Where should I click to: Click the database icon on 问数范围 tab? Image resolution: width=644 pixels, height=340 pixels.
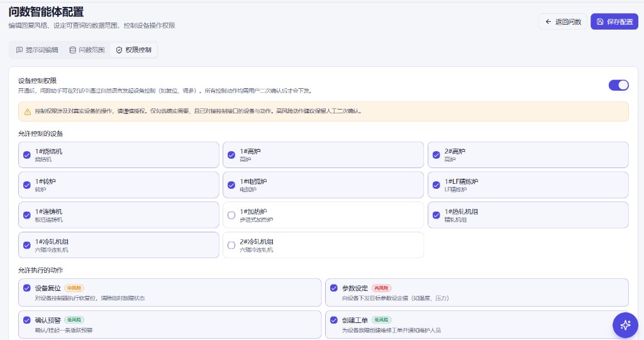[73, 50]
